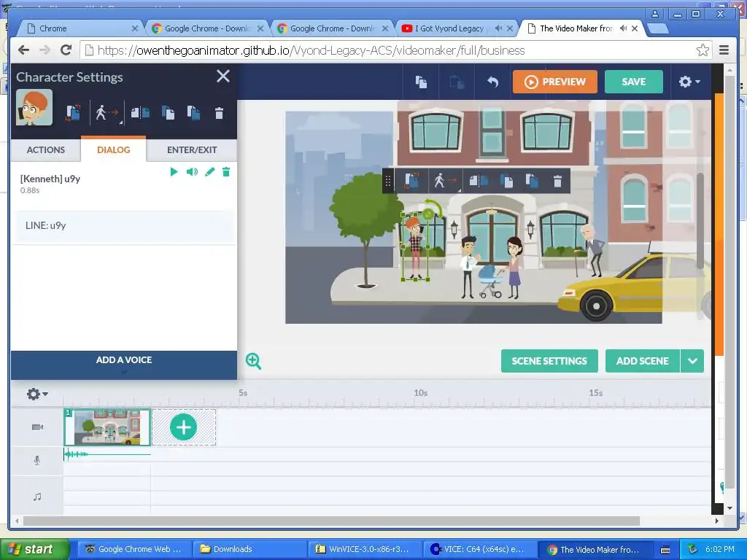
Task: Click the [Kenneth] u9y dialog title
Action: point(50,179)
